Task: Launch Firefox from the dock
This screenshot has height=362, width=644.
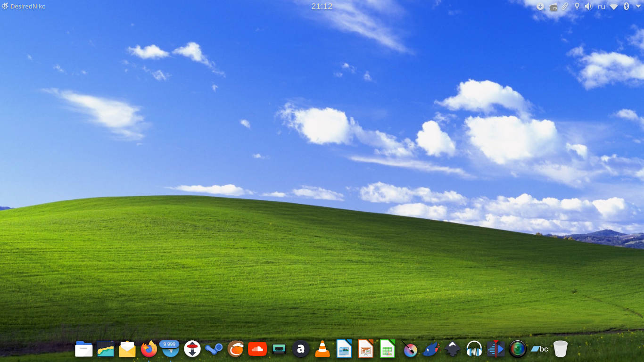Action: click(149, 349)
